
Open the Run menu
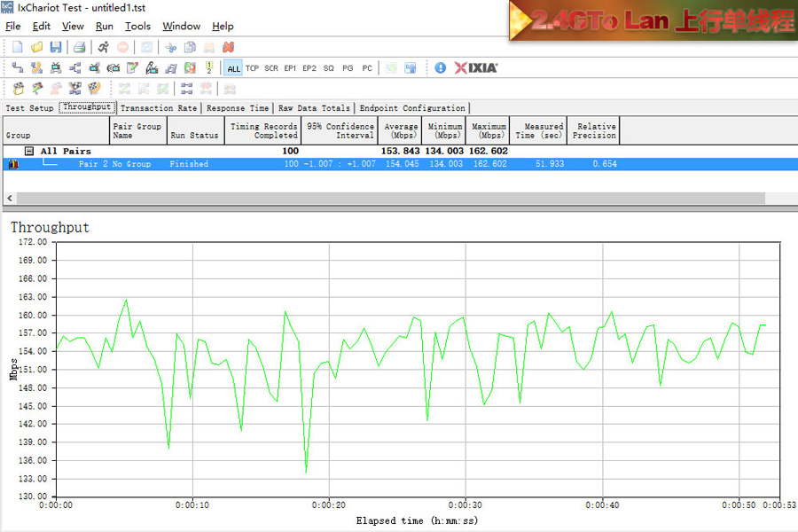tap(105, 27)
